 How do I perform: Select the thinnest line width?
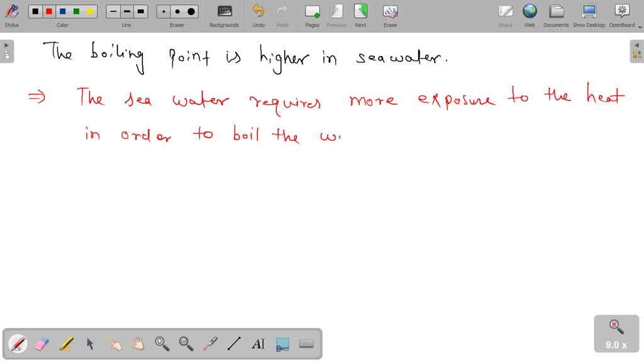click(x=114, y=11)
